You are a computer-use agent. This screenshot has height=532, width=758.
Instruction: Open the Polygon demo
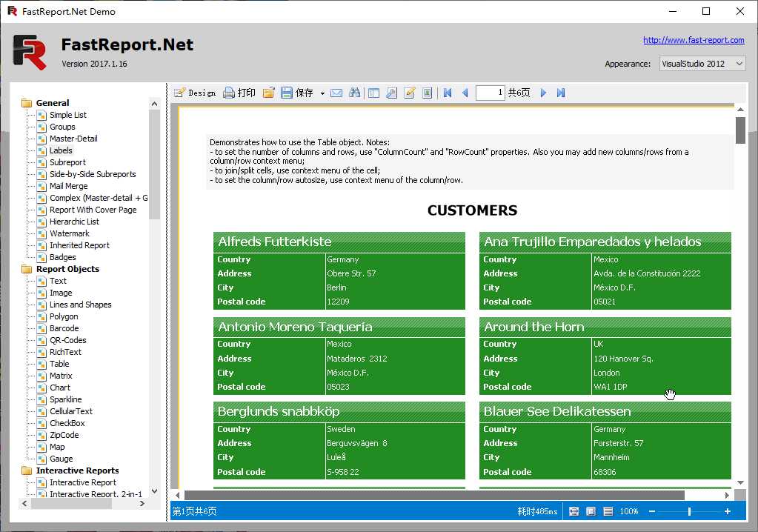(64, 316)
